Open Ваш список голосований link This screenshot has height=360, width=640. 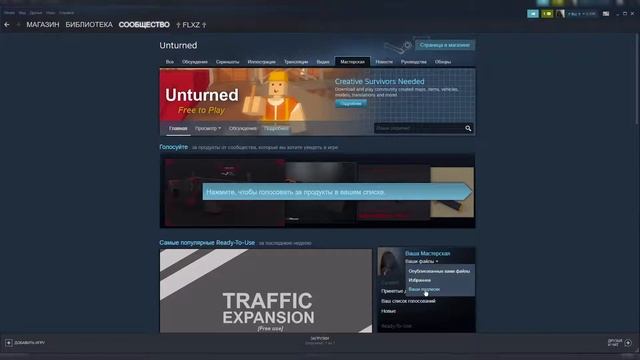[x=408, y=301]
